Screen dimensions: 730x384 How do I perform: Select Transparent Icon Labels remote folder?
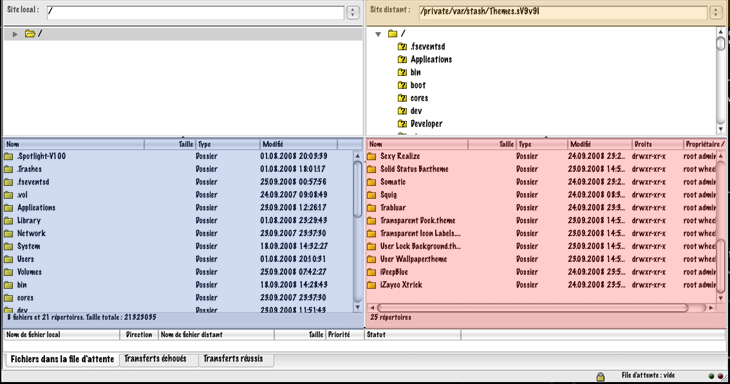pyautogui.click(x=541, y=234)
